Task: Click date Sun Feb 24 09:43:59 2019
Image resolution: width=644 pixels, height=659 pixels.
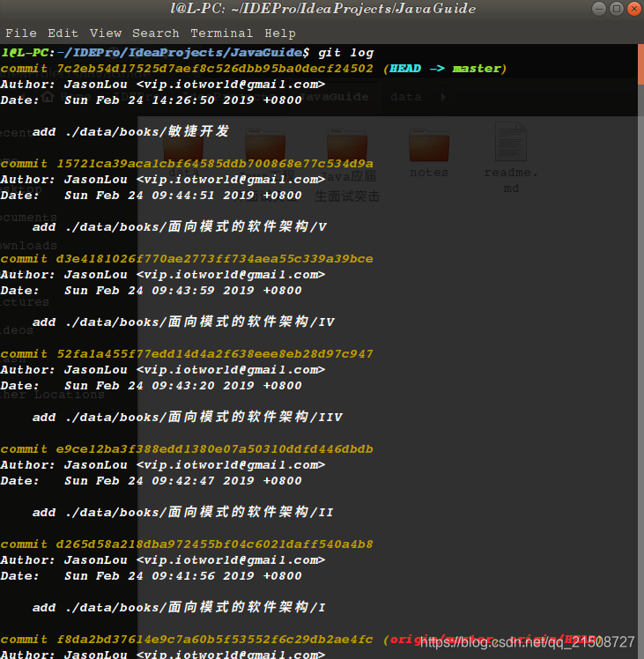Action: tap(159, 291)
